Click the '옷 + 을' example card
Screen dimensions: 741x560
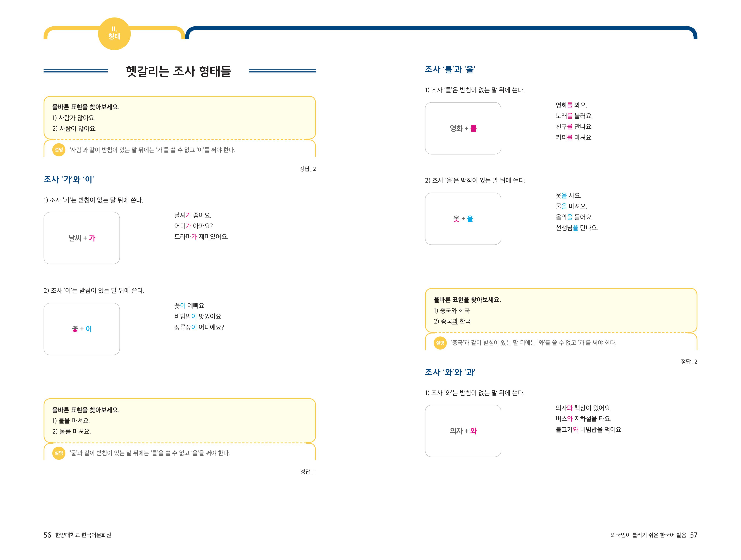[x=463, y=219]
